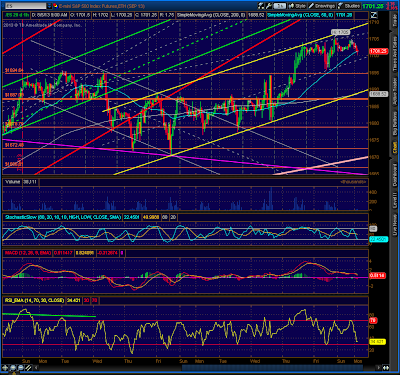Viewport: 400px width, 375px height.
Task: Open the Studies menu
Action: [349, 6]
